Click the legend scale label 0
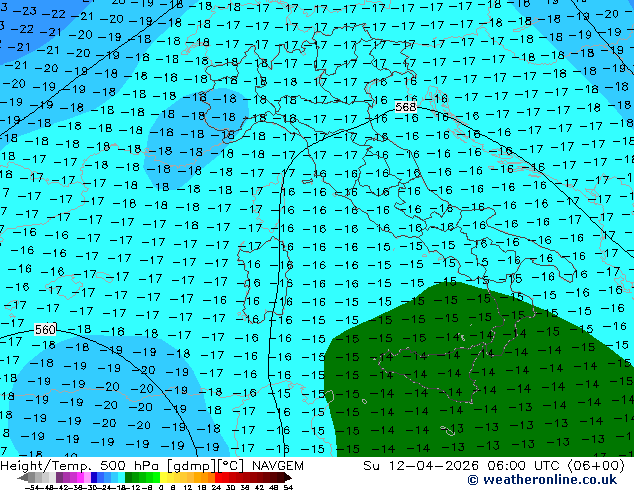The height and width of the screenshot is (490, 634). tap(161, 487)
